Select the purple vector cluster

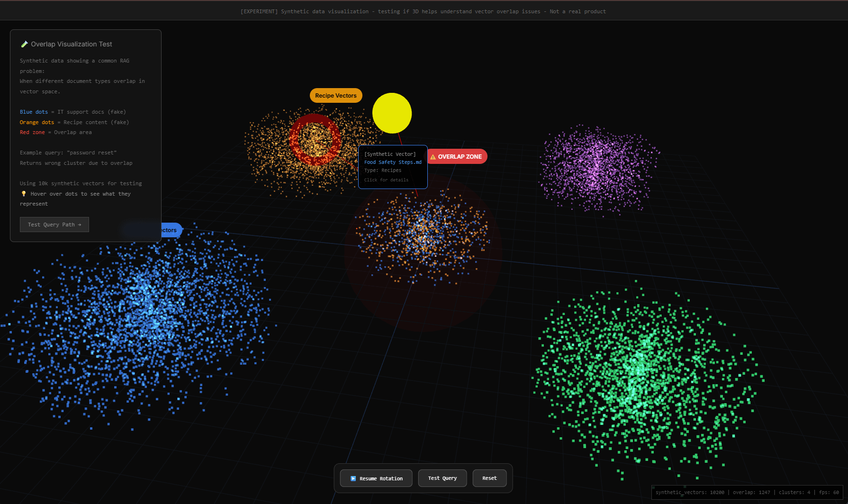point(597,168)
